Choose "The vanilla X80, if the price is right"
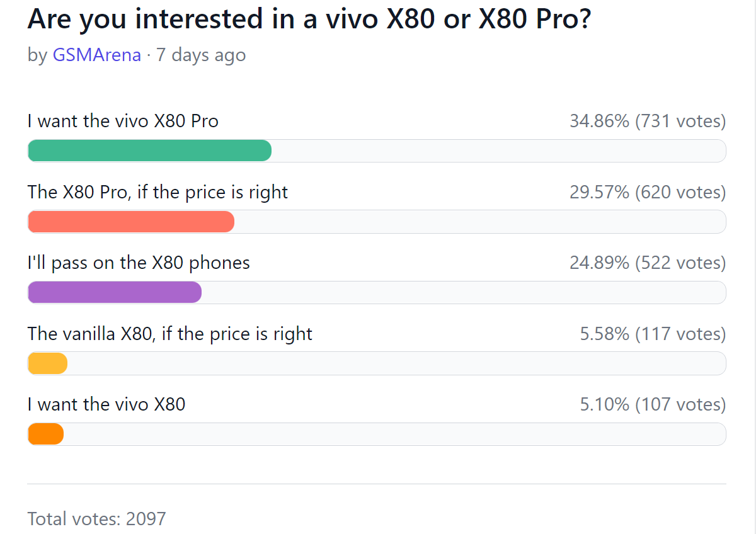This screenshot has width=756, height=534. click(x=170, y=334)
